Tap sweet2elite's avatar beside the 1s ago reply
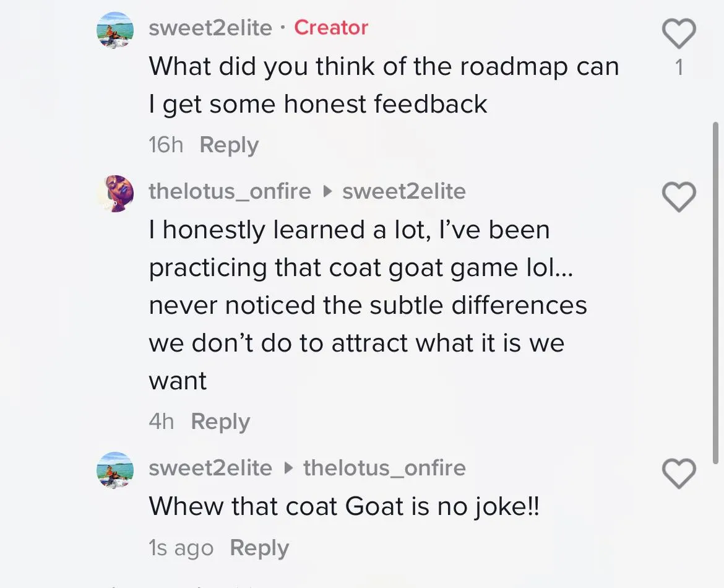 [115, 470]
